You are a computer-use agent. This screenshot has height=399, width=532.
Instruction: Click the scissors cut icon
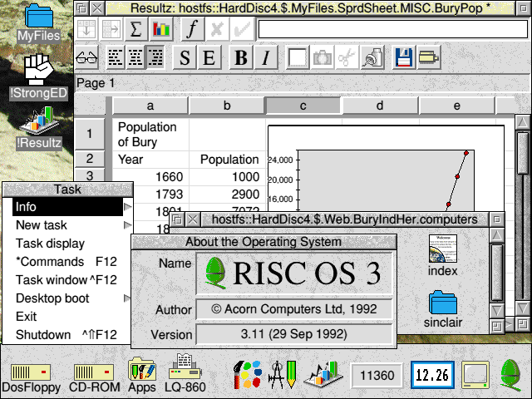coord(347,57)
